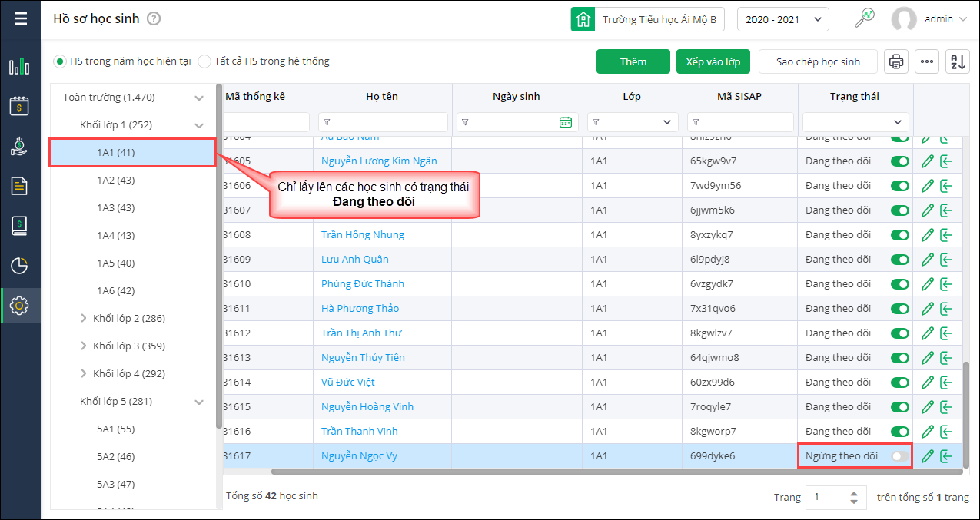The width and height of the screenshot is (980, 520).
Task: Toggle status switch for Trần Hồng Nhung
Action: point(899,234)
